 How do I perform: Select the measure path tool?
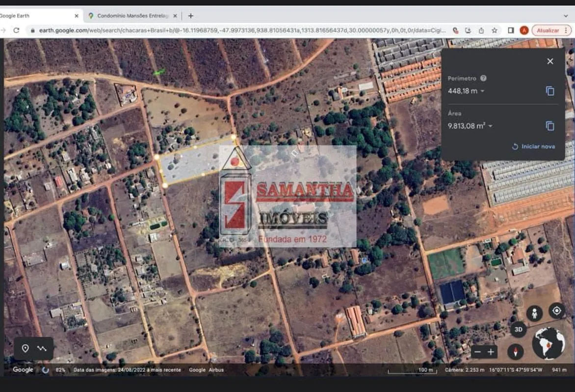click(42, 348)
